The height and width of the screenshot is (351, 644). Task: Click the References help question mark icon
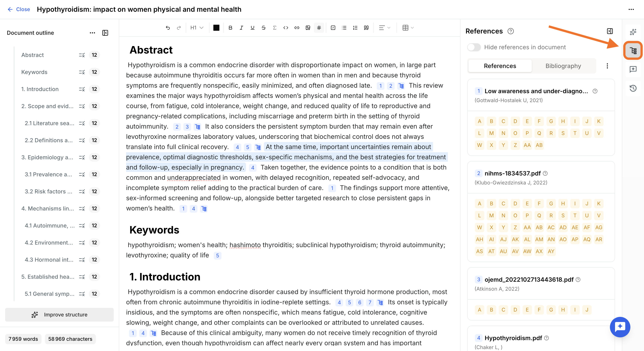(x=510, y=31)
